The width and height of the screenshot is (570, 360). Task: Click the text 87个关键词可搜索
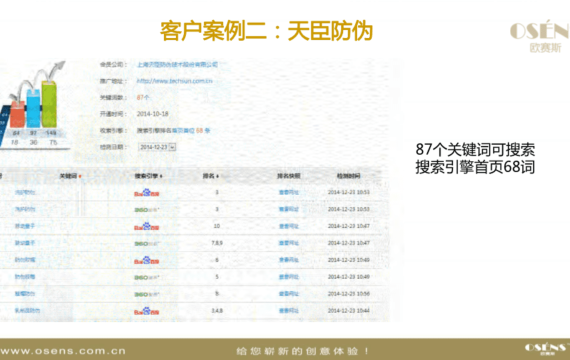click(475, 150)
